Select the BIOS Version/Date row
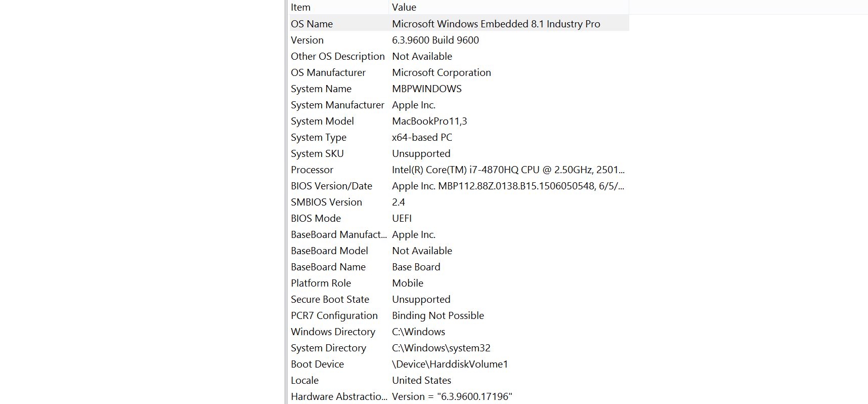Screen dimensions: 868x404 (x=458, y=186)
